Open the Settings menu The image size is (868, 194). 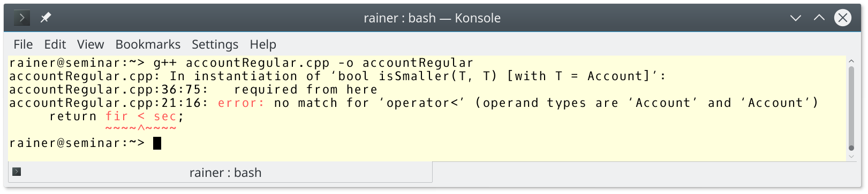click(215, 44)
